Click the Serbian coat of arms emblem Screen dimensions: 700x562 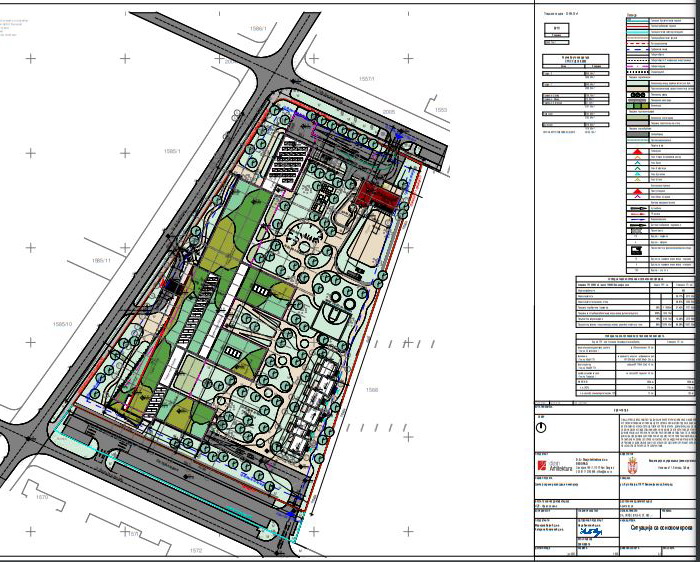630,468
